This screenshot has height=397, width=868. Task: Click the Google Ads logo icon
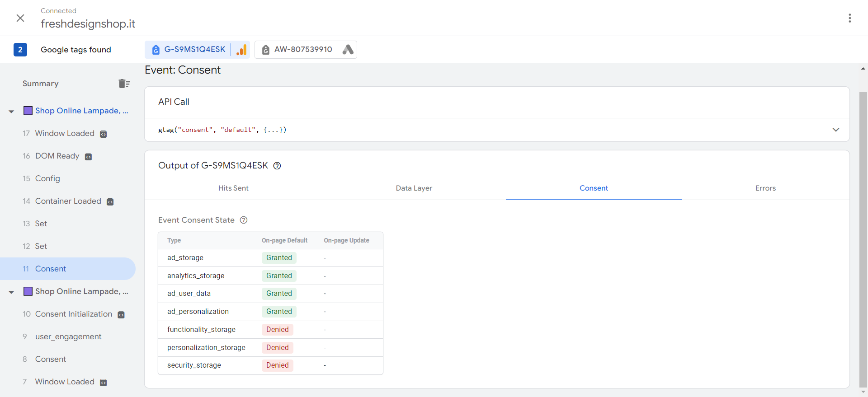click(x=348, y=50)
